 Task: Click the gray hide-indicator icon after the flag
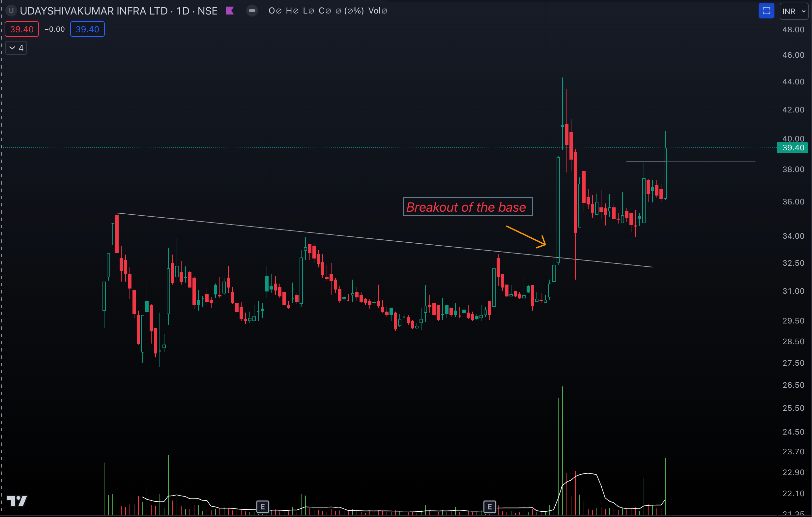point(252,11)
